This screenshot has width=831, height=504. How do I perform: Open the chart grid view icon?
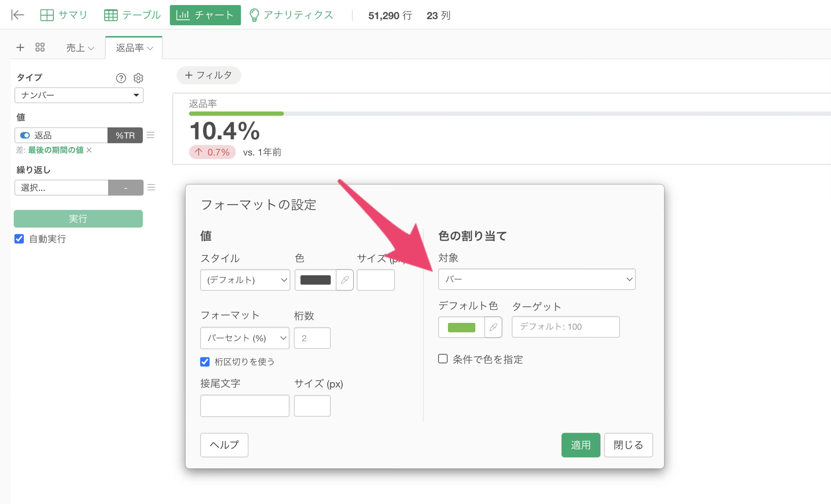40,47
